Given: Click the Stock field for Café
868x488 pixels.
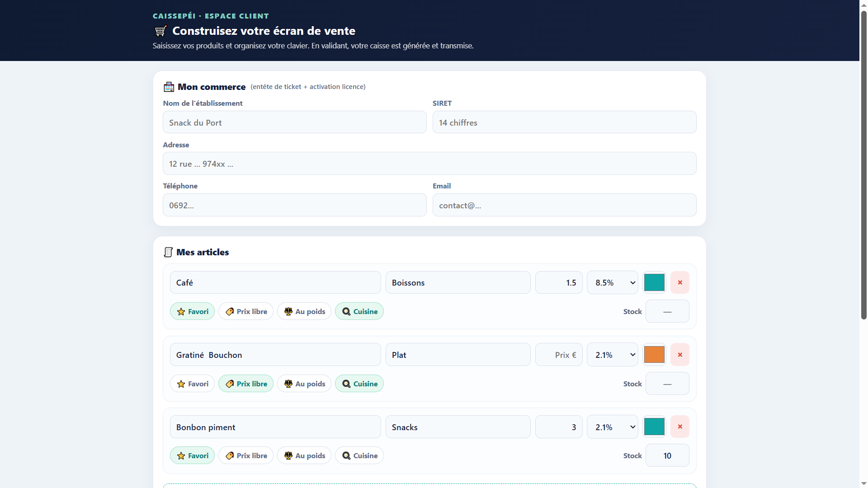Looking at the screenshot, I should [667, 311].
